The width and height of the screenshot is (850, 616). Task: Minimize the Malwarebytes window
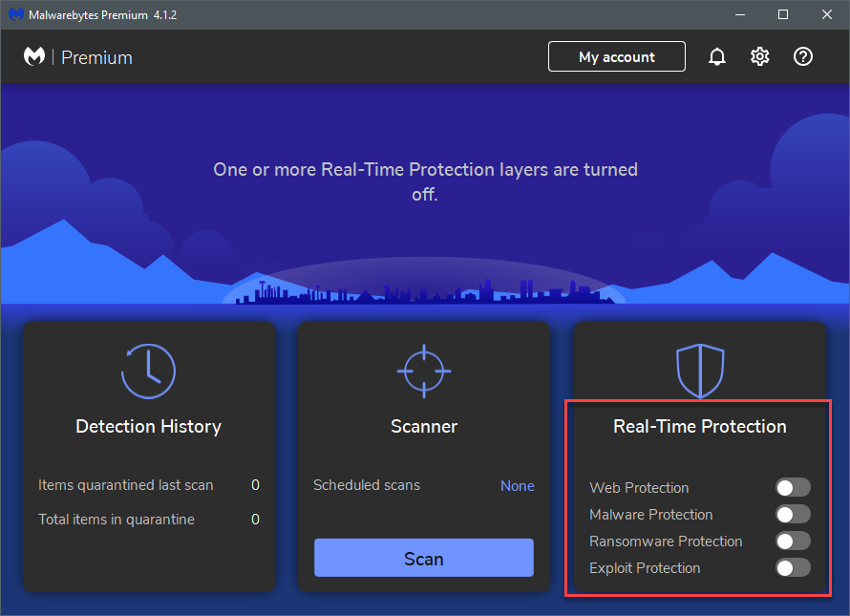click(740, 14)
